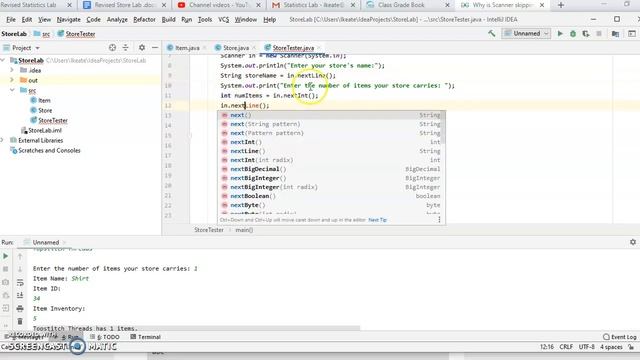
Task: Expand the .idea folder
Action: [x=12, y=70]
